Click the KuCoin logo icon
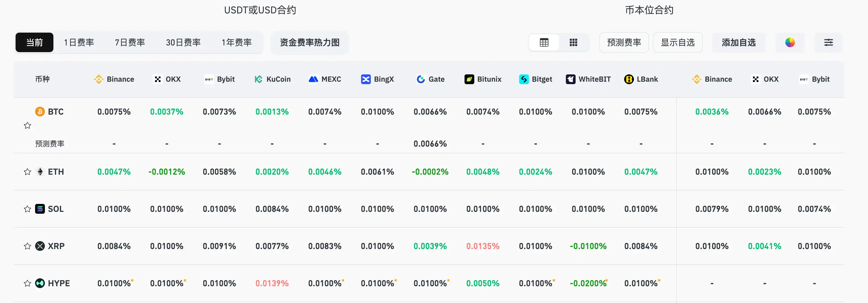The height and width of the screenshot is (303, 868). pyautogui.click(x=259, y=79)
